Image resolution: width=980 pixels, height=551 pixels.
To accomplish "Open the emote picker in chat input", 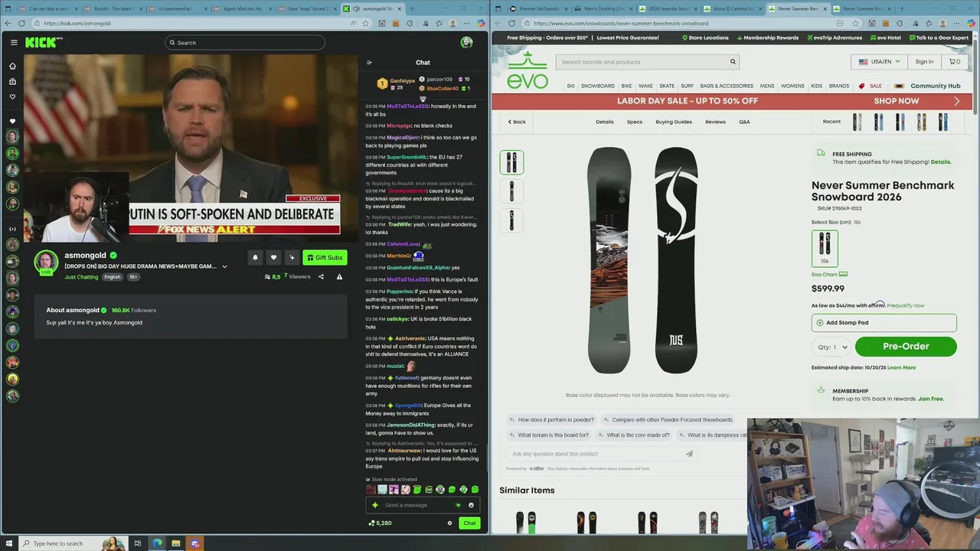I will [x=471, y=505].
